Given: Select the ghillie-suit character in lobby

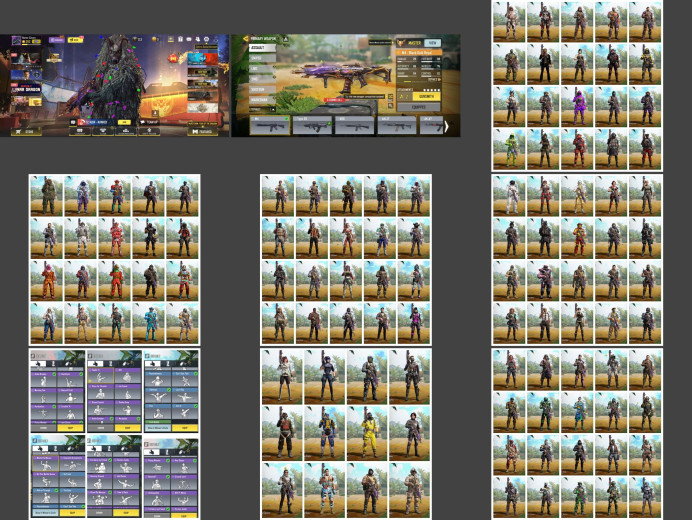Looking at the screenshot, I should tap(117, 79).
